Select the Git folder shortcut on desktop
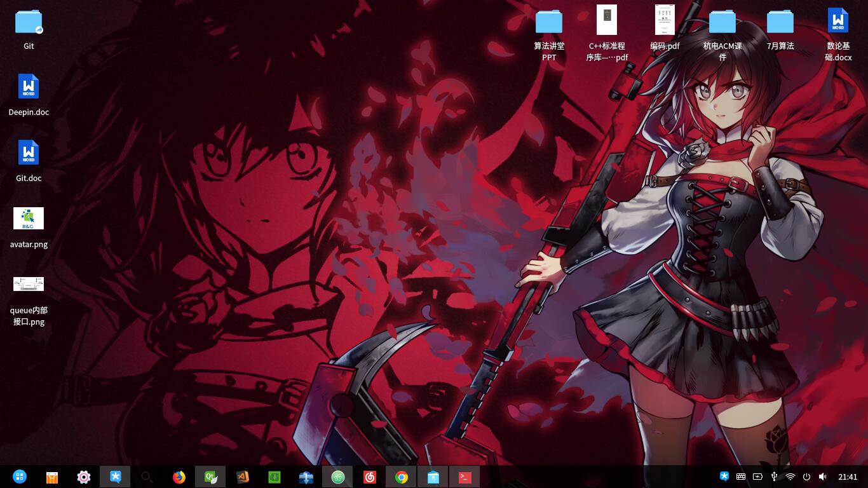The height and width of the screenshot is (488, 868). (29, 22)
